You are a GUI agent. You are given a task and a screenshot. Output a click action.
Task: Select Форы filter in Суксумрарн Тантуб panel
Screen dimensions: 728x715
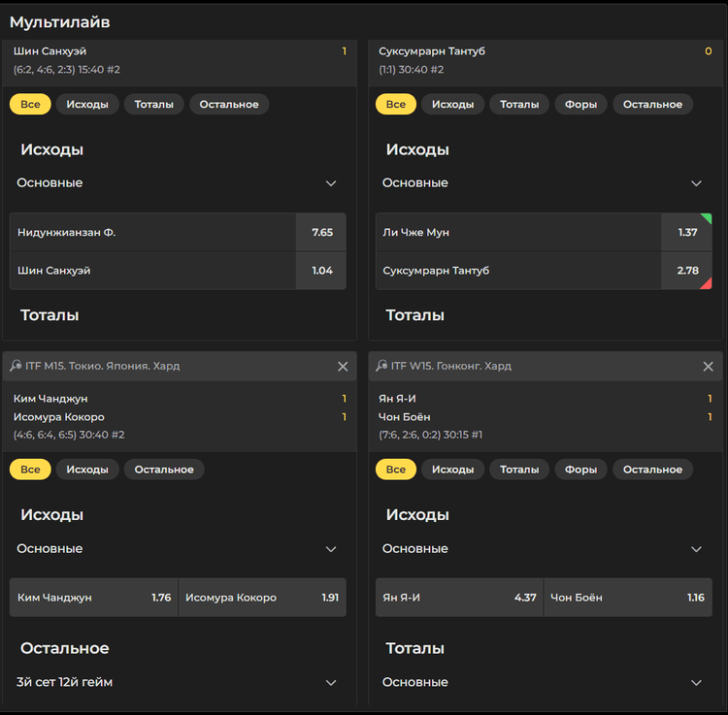tap(580, 105)
